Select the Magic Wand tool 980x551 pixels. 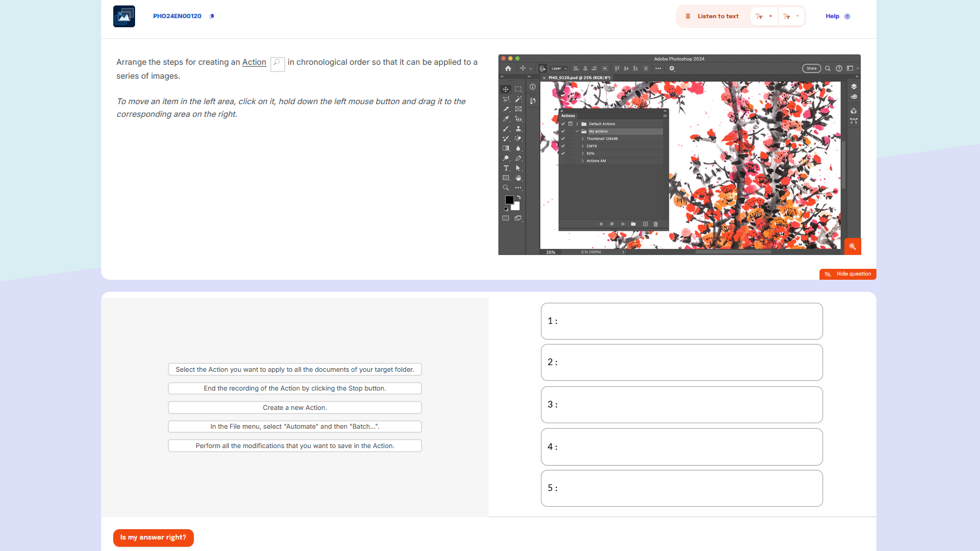pos(518,99)
